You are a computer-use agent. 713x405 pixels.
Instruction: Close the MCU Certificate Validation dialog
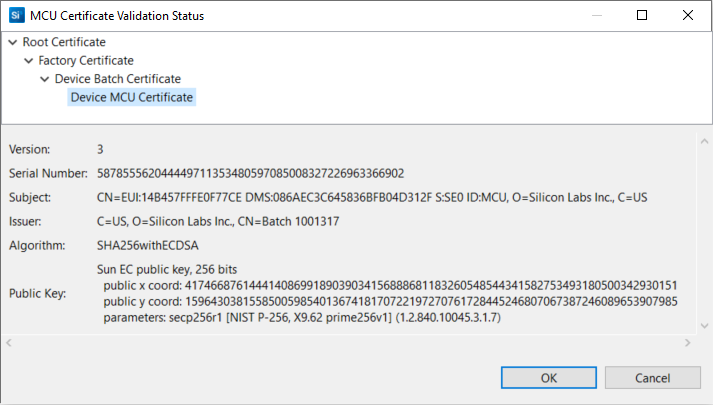[x=689, y=15]
